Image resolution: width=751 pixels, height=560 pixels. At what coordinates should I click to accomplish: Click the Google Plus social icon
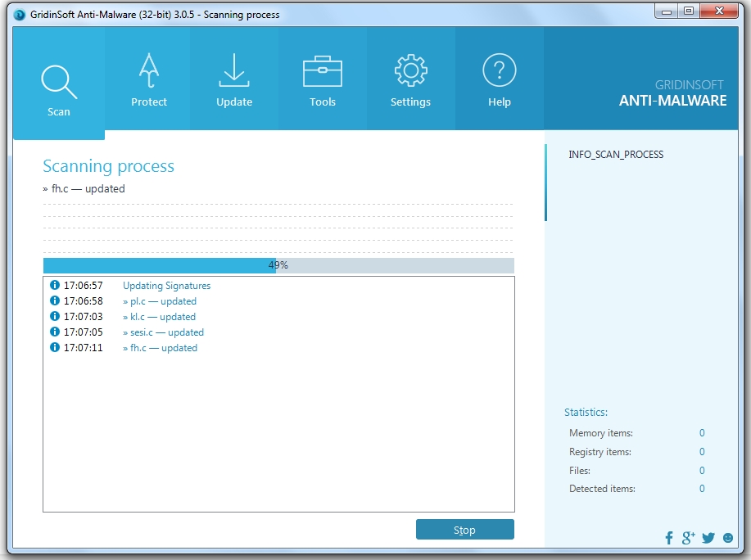click(688, 538)
